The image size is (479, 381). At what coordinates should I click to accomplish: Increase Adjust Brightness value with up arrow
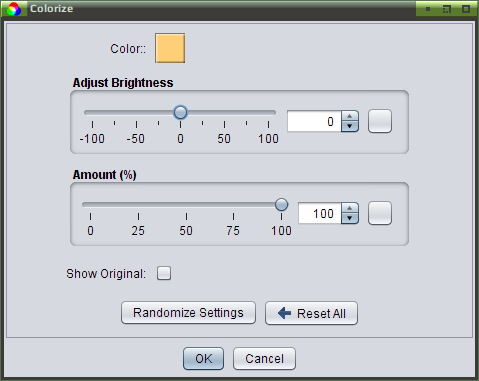(350, 116)
